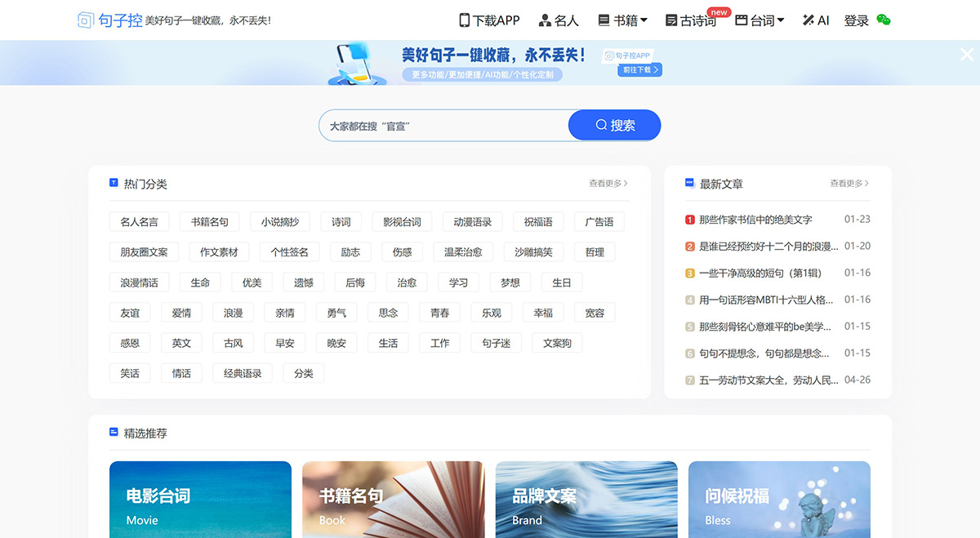Click the notebook icon beside 古诗词

[672, 20]
